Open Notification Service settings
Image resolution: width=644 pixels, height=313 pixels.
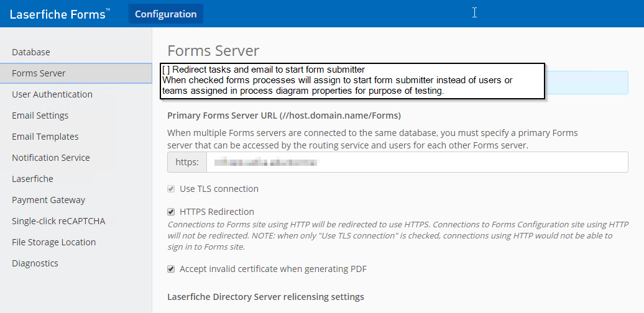coord(50,158)
